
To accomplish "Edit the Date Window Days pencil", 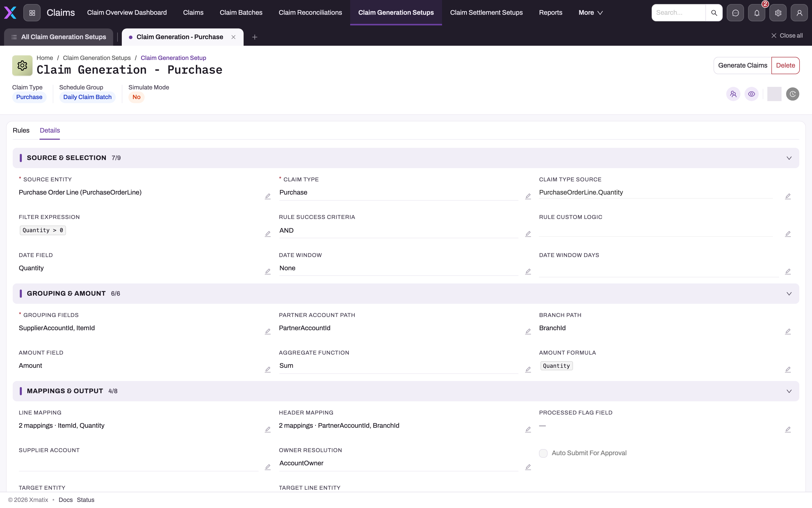I will tap(788, 272).
